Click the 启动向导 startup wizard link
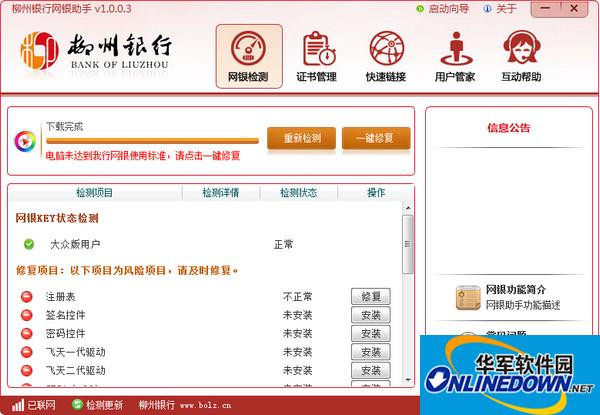Screen dimensions: 600x415 [448, 8]
